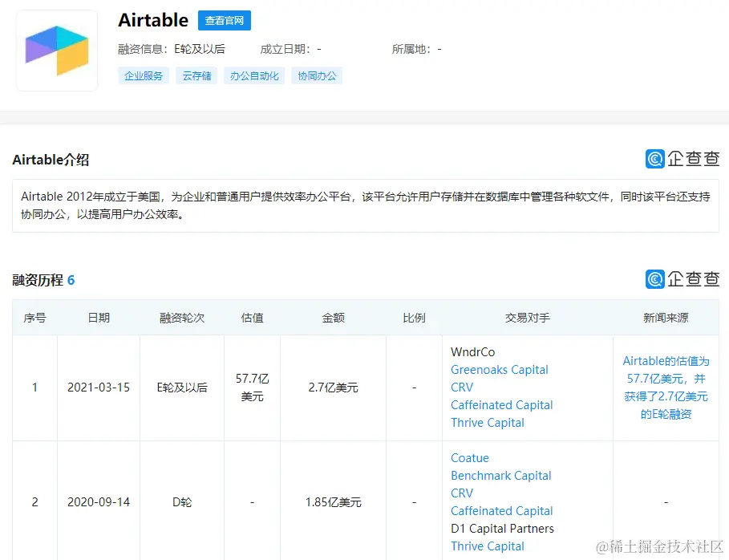Click date cell 2021-03-15
Viewport: 729px width, 560px height.
[x=99, y=388]
